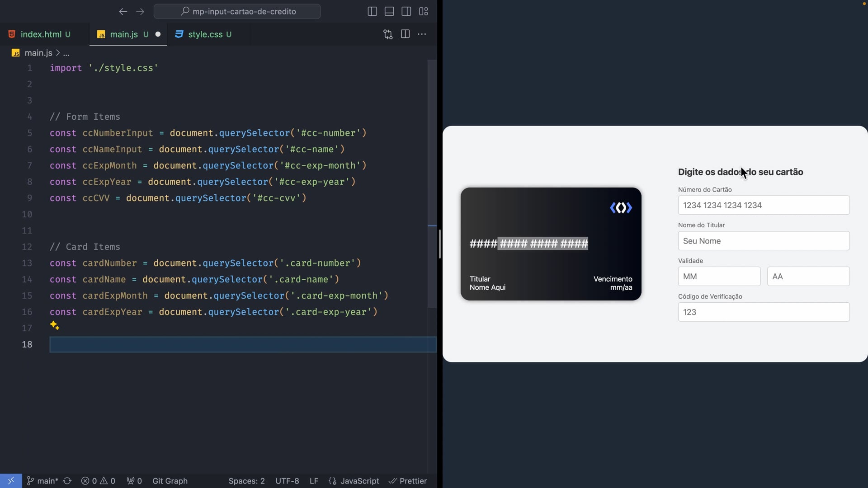Image resolution: width=868 pixels, height=488 pixels.
Task: Click the Git Graph status button
Action: [x=170, y=481]
